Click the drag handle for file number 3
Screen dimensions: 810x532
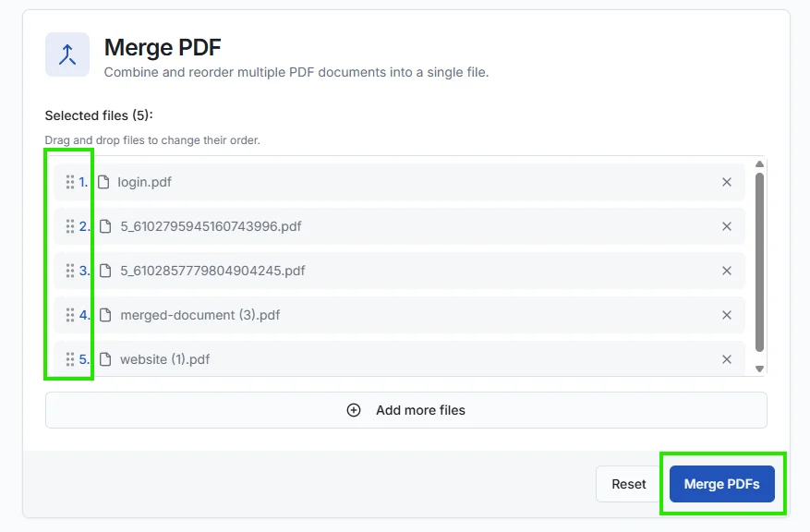70,271
